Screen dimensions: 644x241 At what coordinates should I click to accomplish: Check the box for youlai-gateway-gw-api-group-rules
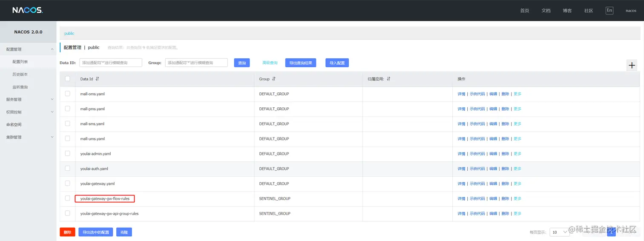[67, 213]
